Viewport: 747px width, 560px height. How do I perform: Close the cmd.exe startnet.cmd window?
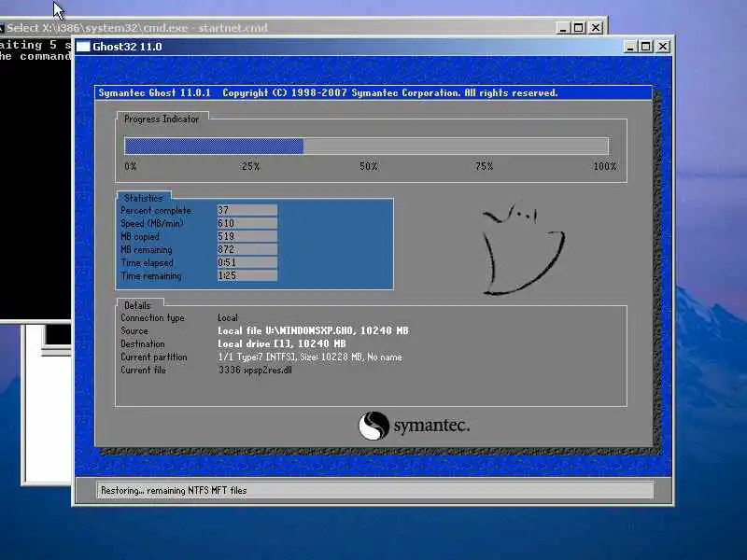(596, 28)
